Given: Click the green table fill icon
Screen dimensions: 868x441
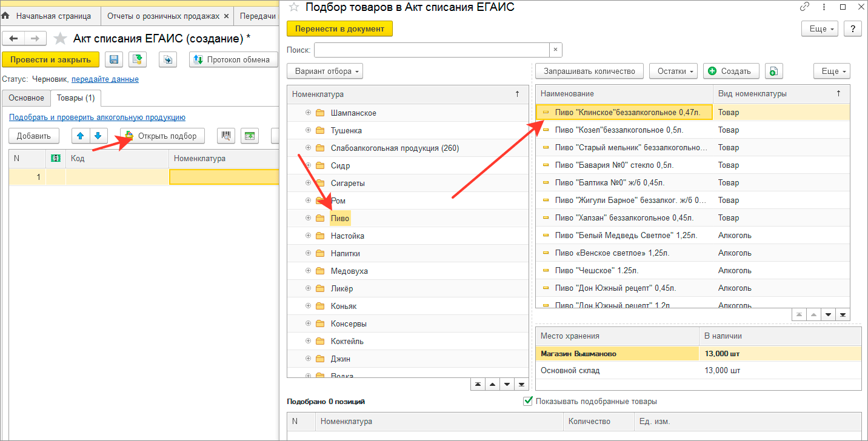Looking at the screenshot, I should point(250,136).
